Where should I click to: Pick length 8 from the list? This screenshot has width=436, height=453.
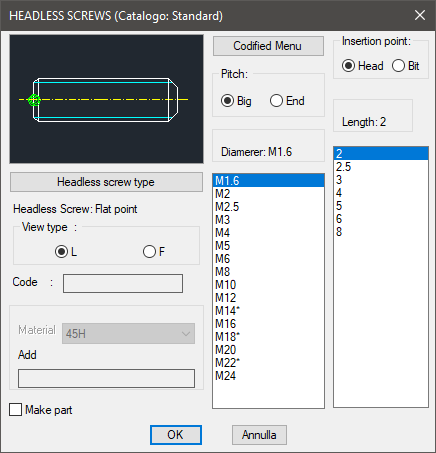(x=381, y=232)
